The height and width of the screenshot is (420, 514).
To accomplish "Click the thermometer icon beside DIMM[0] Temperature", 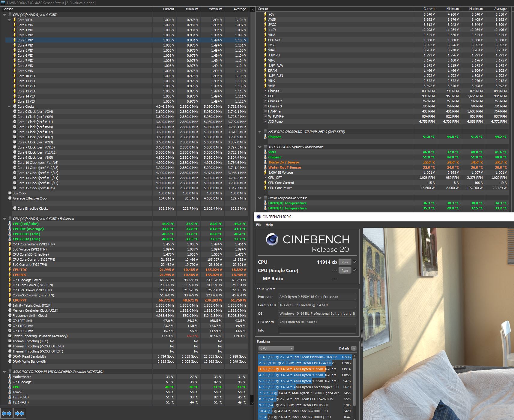I will point(265,203).
